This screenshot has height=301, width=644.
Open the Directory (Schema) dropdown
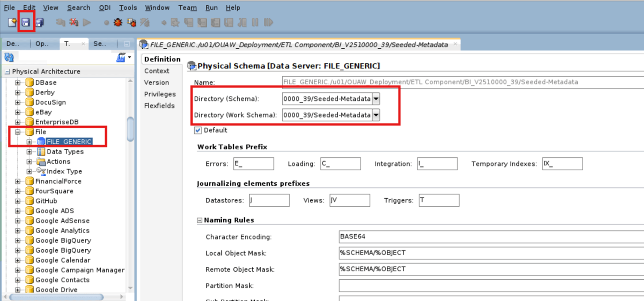pos(376,99)
